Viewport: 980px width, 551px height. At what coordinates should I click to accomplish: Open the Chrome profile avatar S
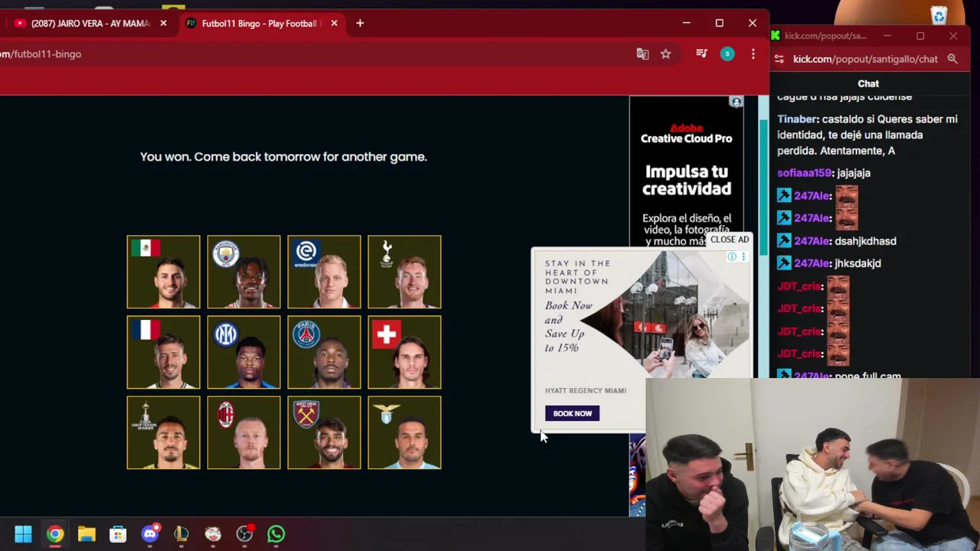727,54
